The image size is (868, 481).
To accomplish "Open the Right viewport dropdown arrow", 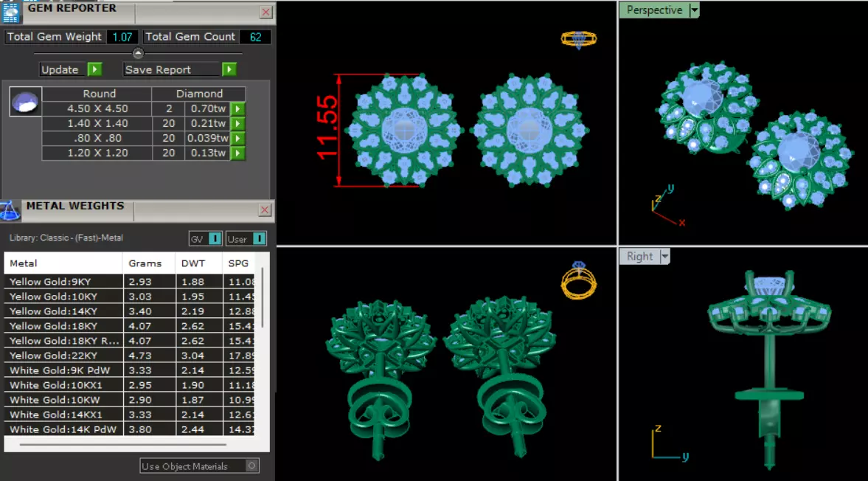I will coord(665,256).
